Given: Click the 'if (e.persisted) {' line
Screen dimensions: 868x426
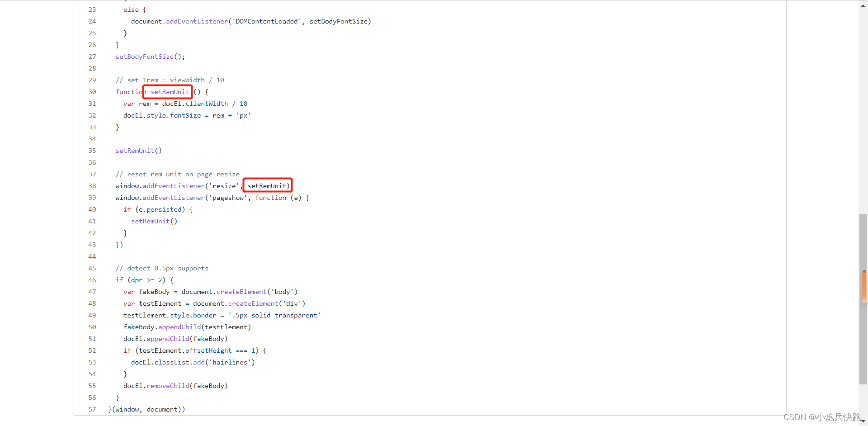Looking at the screenshot, I should pos(158,209).
